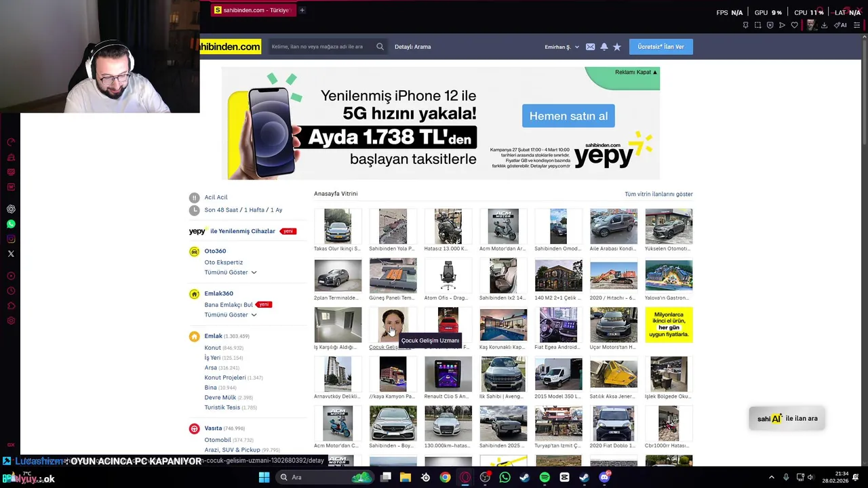Click the Vasıta category icon

pos(194,428)
